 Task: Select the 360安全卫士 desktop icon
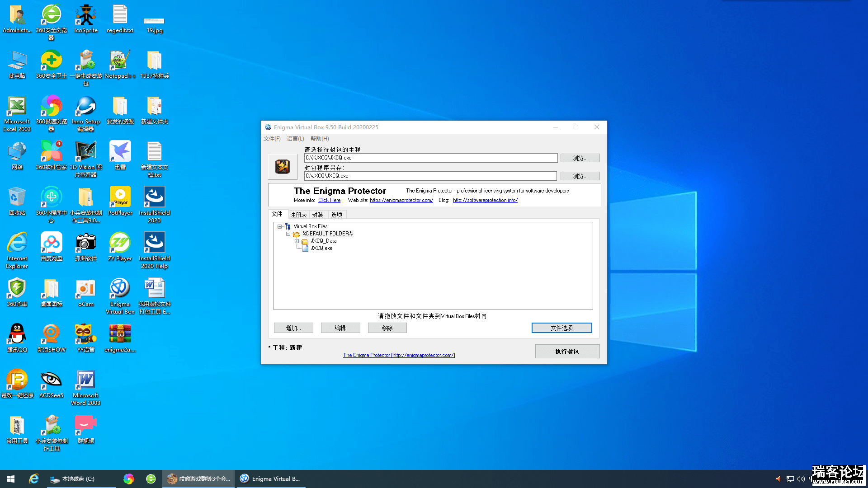tap(52, 64)
